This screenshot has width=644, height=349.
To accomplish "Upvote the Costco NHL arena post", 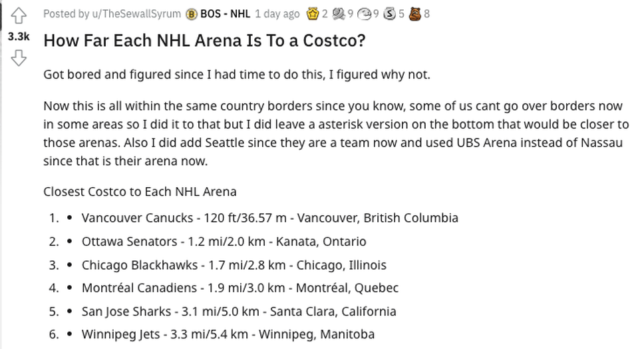I will (19, 15).
